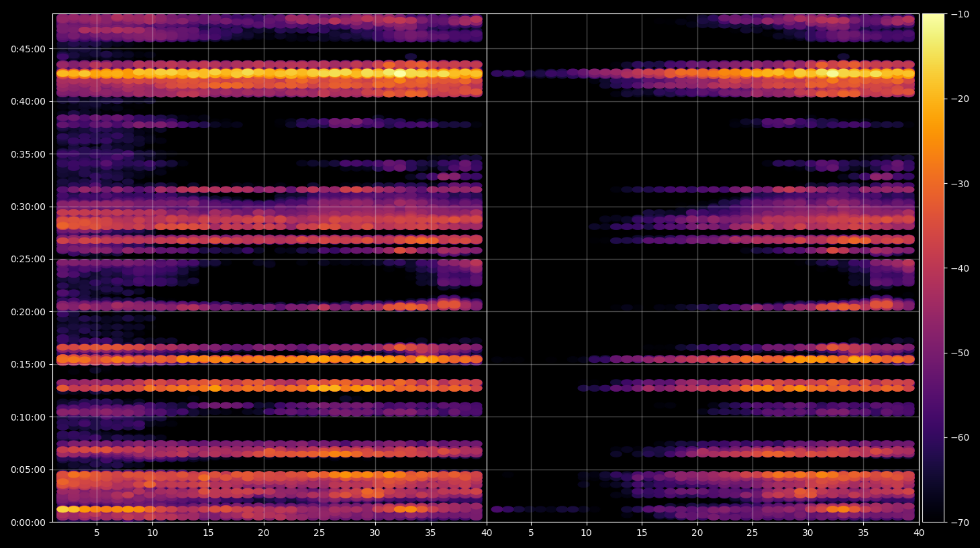Select the left heatmap's x-axis tick 20
This screenshot has width=980, height=548.
click(x=264, y=533)
